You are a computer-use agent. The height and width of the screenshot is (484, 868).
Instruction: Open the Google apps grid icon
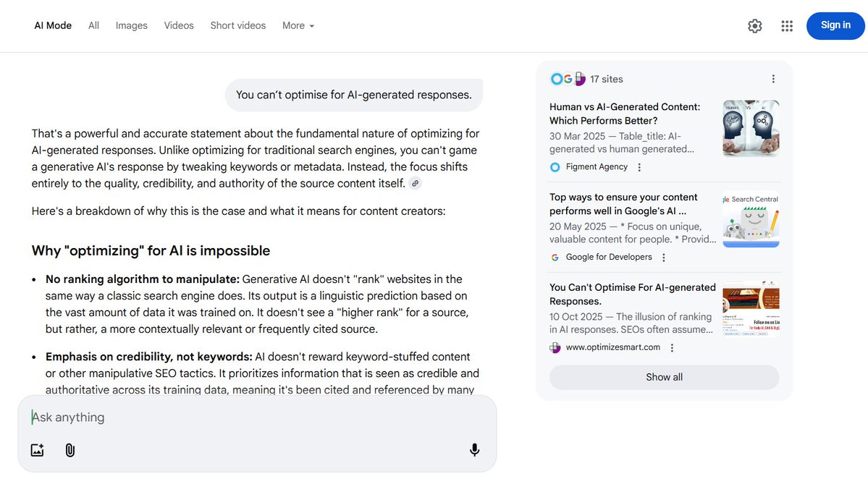[x=787, y=26]
